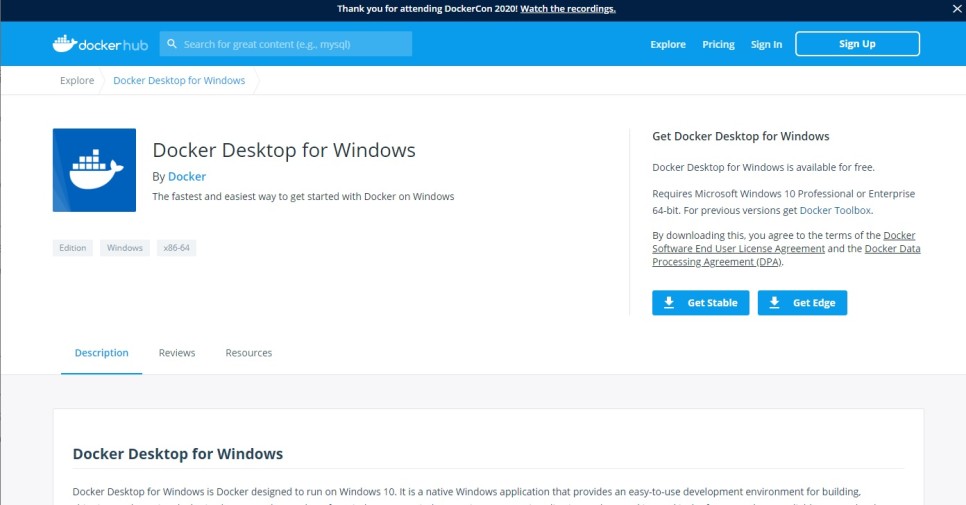Image resolution: width=966 pixels, height=505 pixels.
Task: Click the Docker Hub whale logo
Action: [100, 44]
